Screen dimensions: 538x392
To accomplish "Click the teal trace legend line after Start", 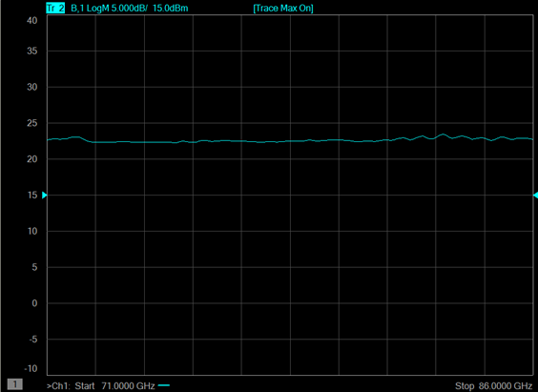I will [164, 385].
